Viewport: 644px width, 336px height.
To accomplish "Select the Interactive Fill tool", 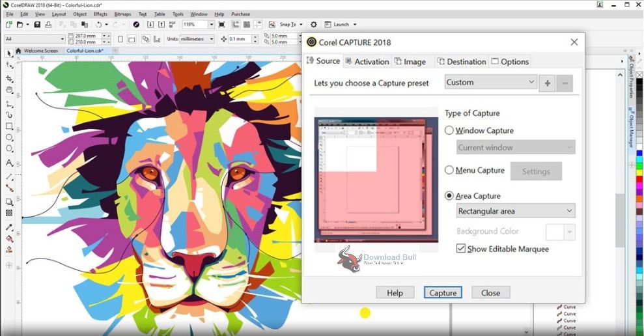I will pyautogui.click(x=9, y=238).
